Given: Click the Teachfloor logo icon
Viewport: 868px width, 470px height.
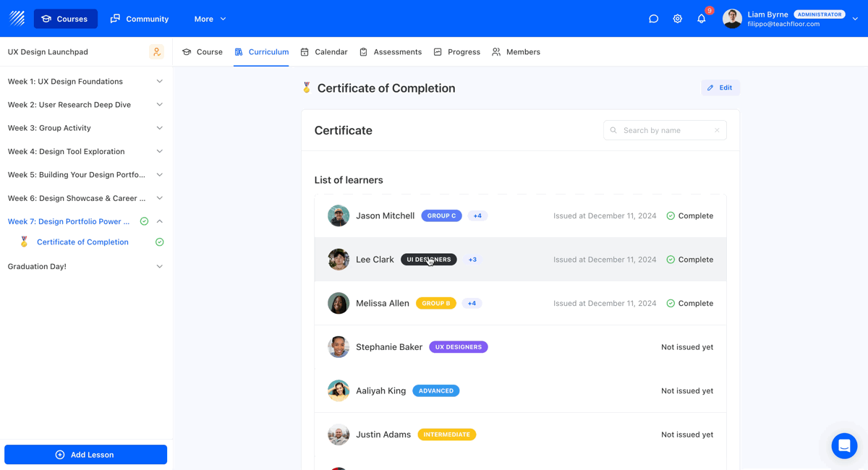Looking at the screenshot, I should pos(17,18).
